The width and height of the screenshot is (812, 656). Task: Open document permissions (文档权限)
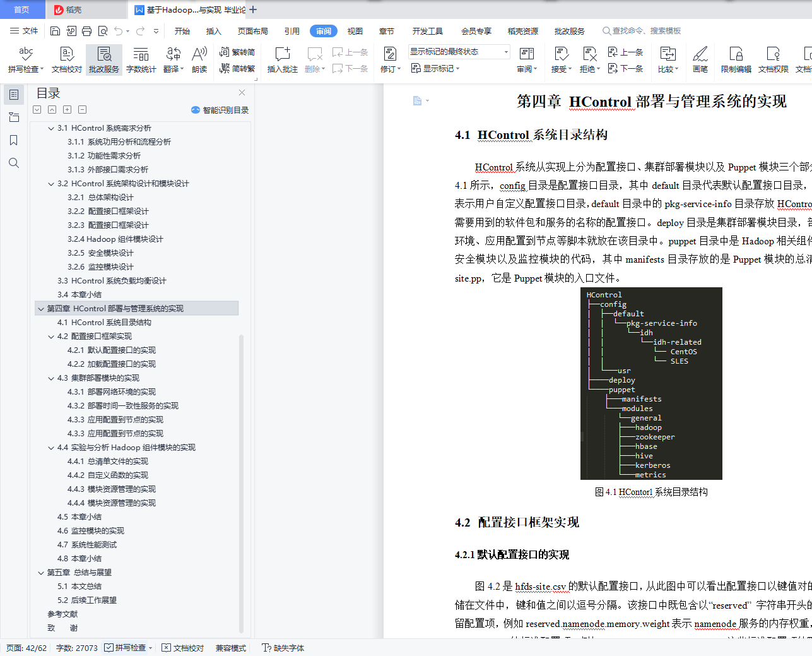773,60
